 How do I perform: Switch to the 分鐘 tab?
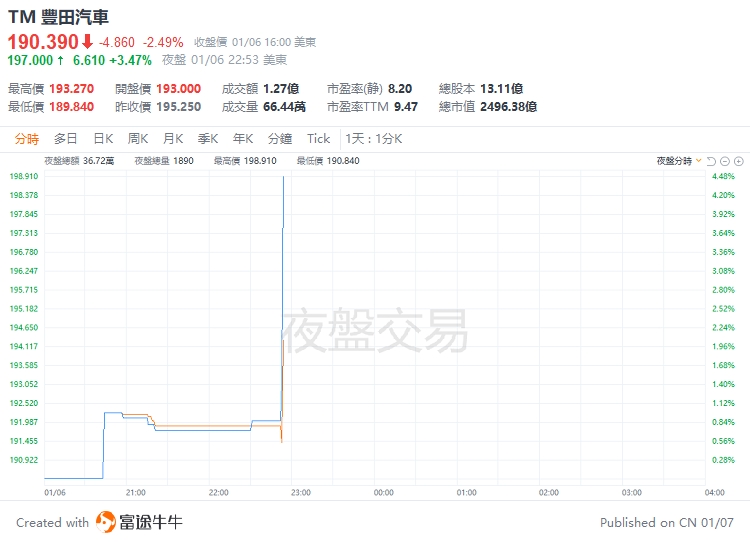click(x=280, y=139)
